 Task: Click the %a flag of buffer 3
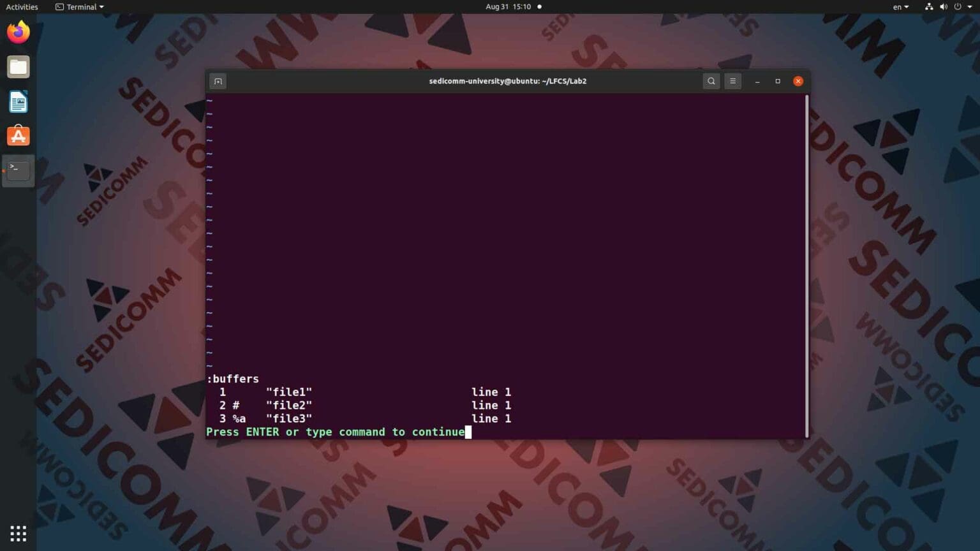point(239,419)
